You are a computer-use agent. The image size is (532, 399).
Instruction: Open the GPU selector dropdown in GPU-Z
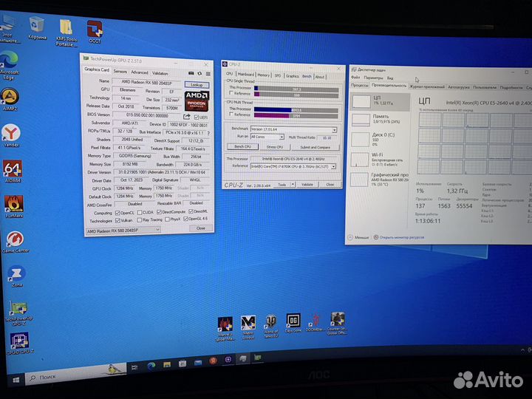[123, 231]
